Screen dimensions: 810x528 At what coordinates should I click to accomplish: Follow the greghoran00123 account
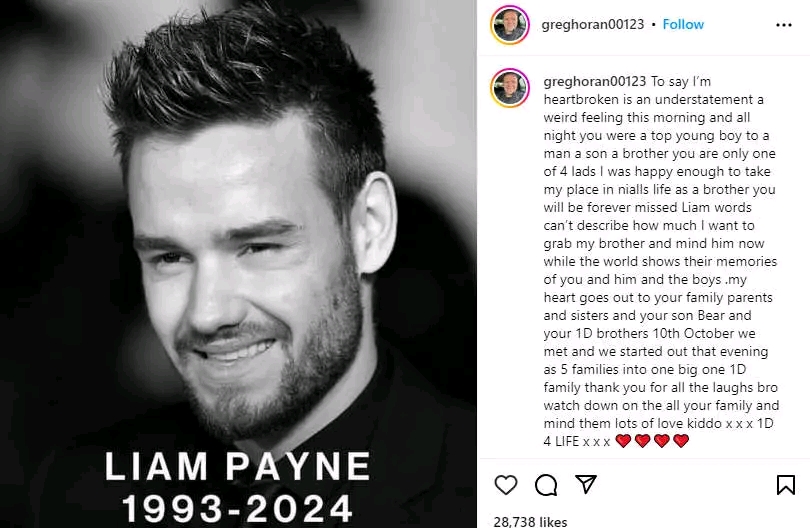tap(683, 24)
